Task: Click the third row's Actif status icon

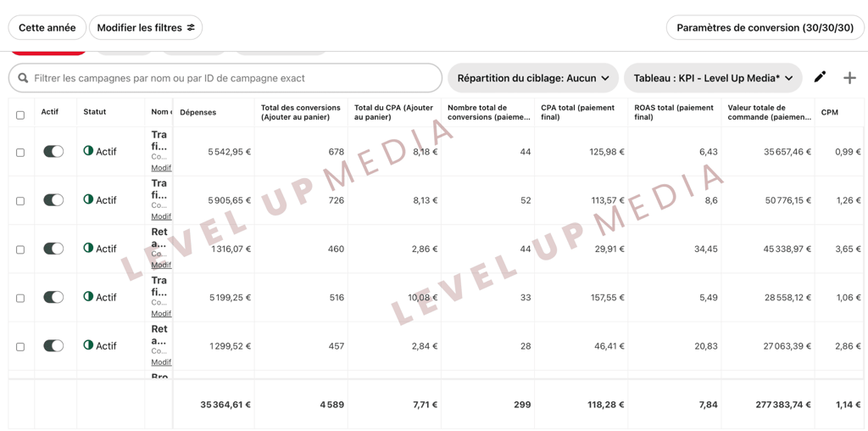Action: pyautogui.click(x=88, y=249)
